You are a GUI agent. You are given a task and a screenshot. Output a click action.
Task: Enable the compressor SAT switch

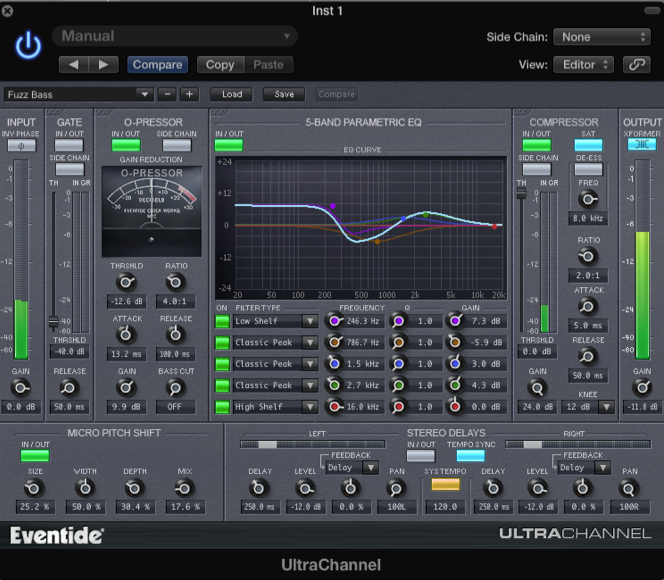(x=587, y=146)
